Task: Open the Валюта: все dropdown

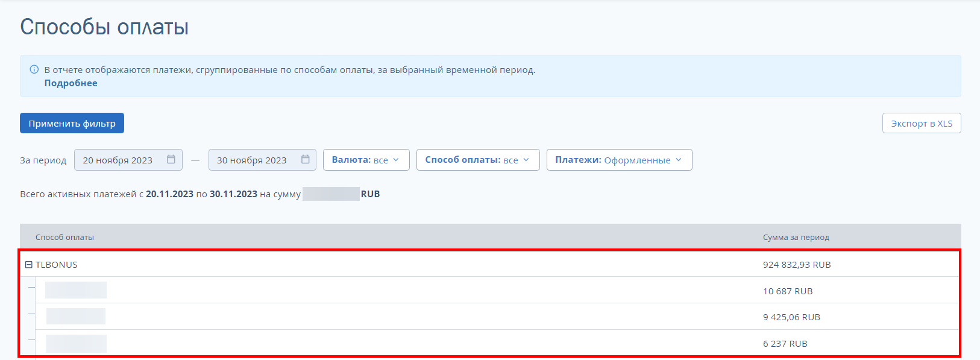Action: (366, 160)
